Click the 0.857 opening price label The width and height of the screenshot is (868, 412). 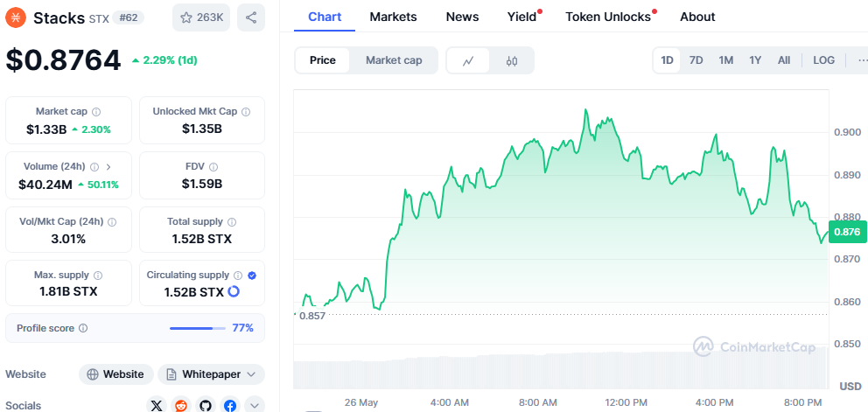point(311,316)
